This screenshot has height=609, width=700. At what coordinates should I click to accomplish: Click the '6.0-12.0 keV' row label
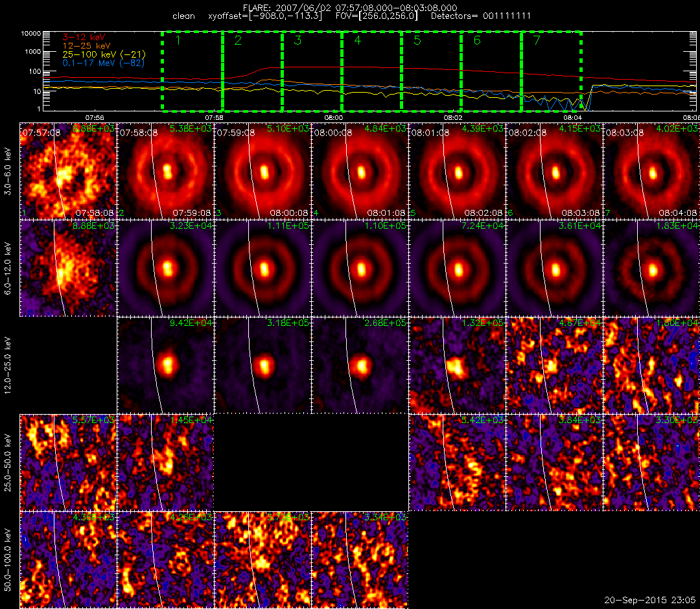[8, 269]
